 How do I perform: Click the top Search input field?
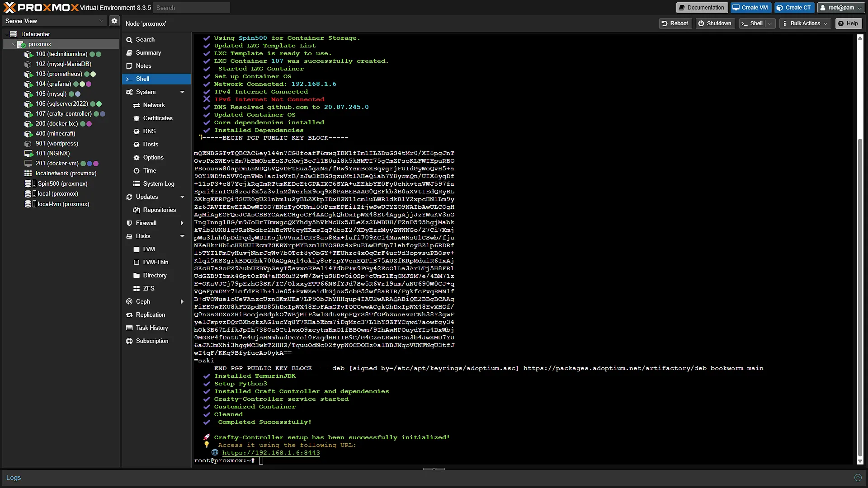pos(192,8)
